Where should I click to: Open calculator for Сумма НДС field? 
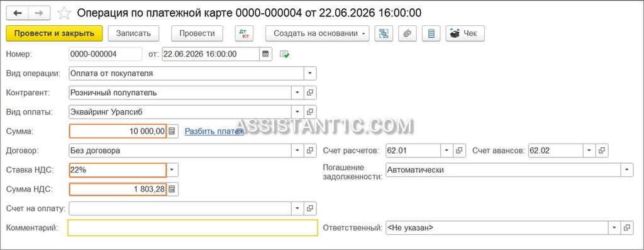[x=172, y=189]
